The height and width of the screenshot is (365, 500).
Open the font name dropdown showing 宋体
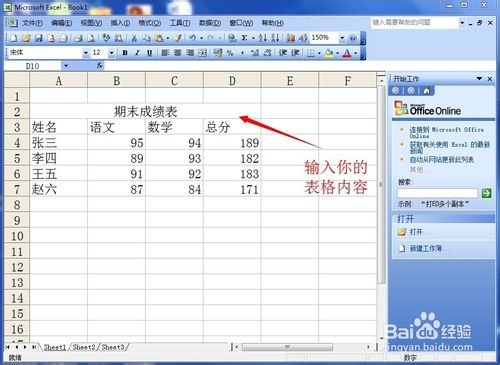(86, 53)
